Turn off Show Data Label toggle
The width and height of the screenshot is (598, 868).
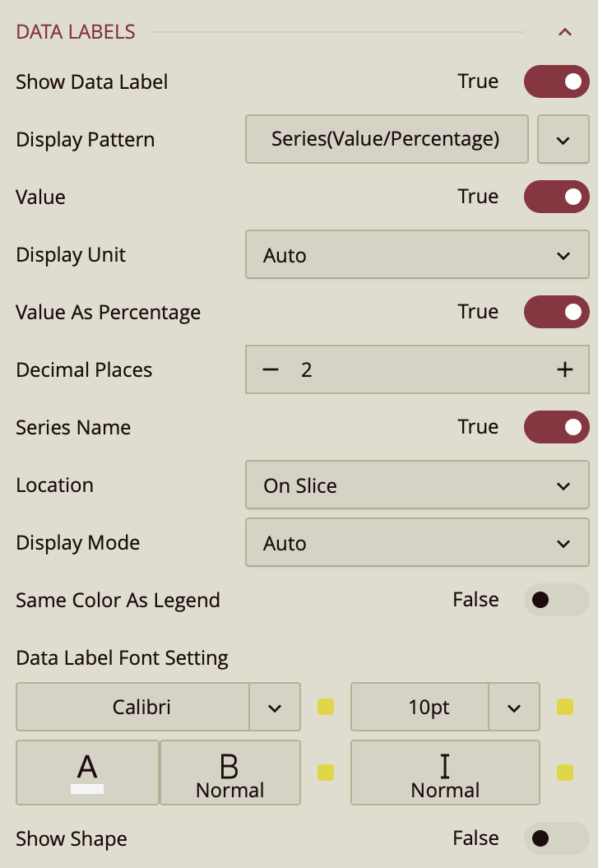point(556,81)
